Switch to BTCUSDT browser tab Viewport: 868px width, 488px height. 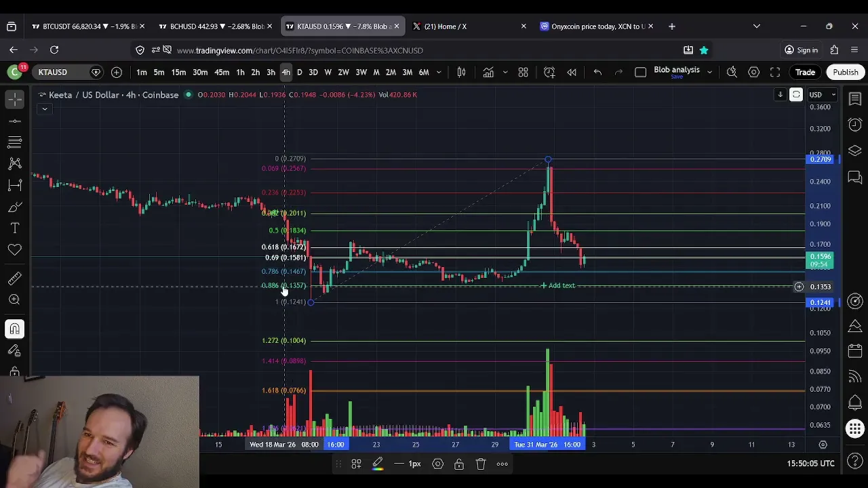coord(88,26)
